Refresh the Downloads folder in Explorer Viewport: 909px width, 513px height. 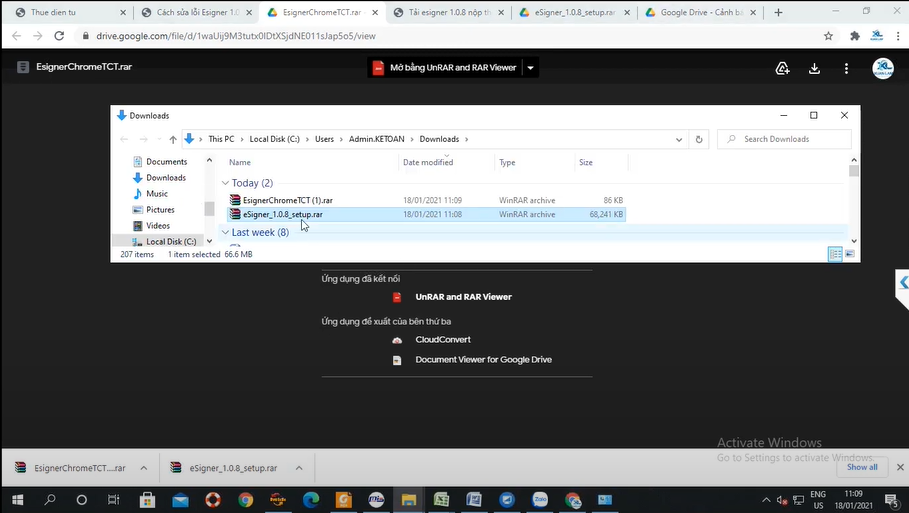click(699, 139)
